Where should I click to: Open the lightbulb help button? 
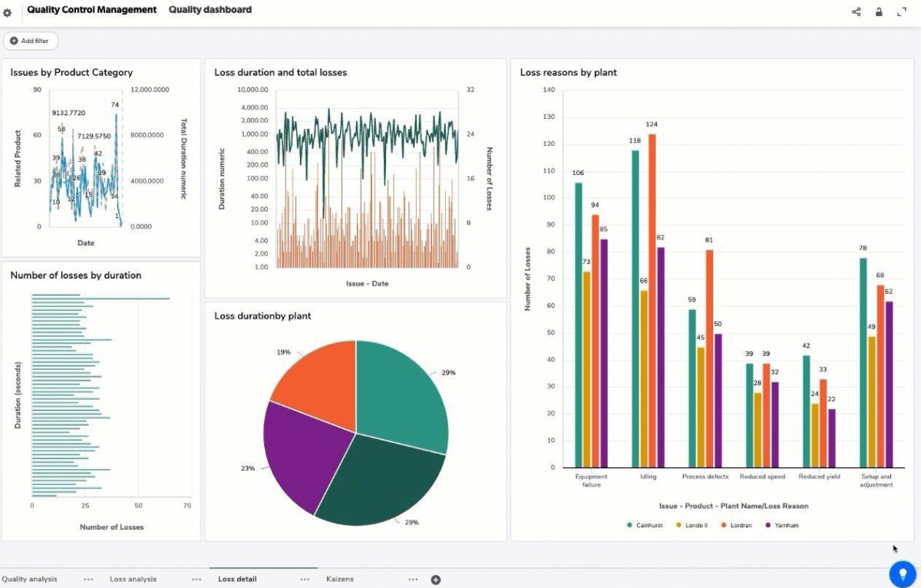tap(903, 573)
